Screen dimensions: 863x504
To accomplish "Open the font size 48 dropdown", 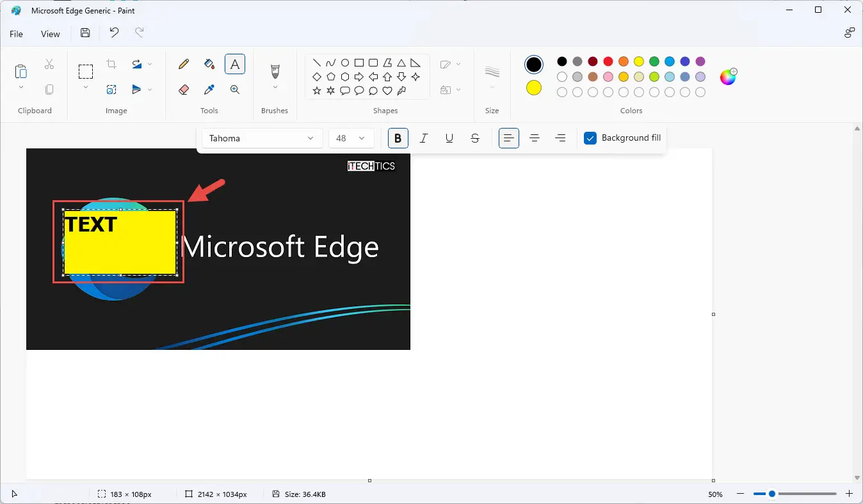I will [x=351, y=138].
